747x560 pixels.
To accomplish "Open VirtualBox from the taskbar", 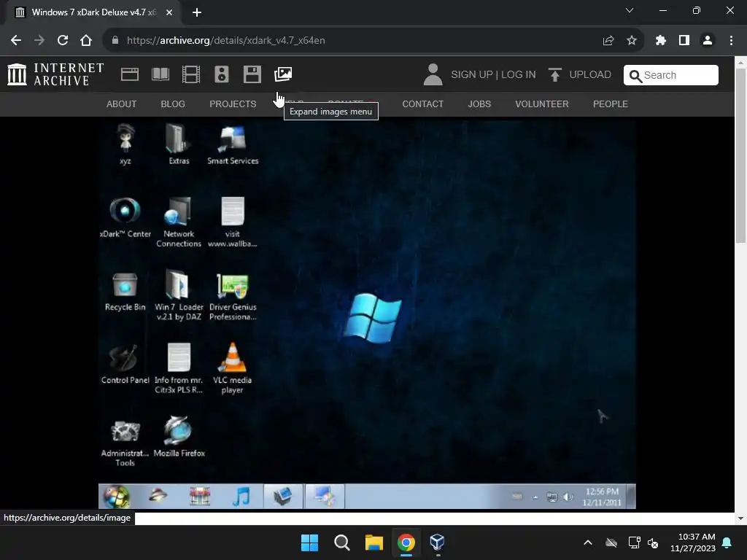I will click(438, 542).
